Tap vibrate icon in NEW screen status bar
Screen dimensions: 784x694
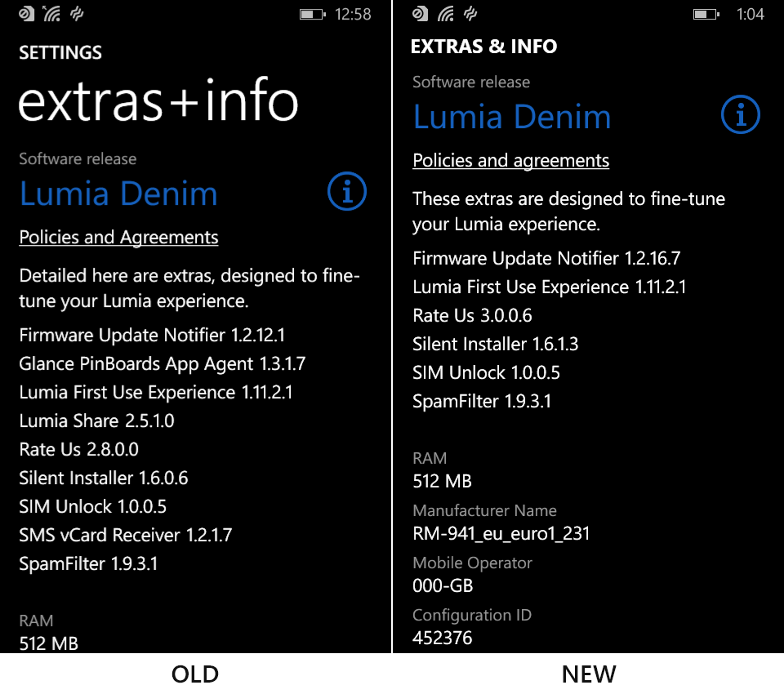pyautogui.click(x=470, y=14)
